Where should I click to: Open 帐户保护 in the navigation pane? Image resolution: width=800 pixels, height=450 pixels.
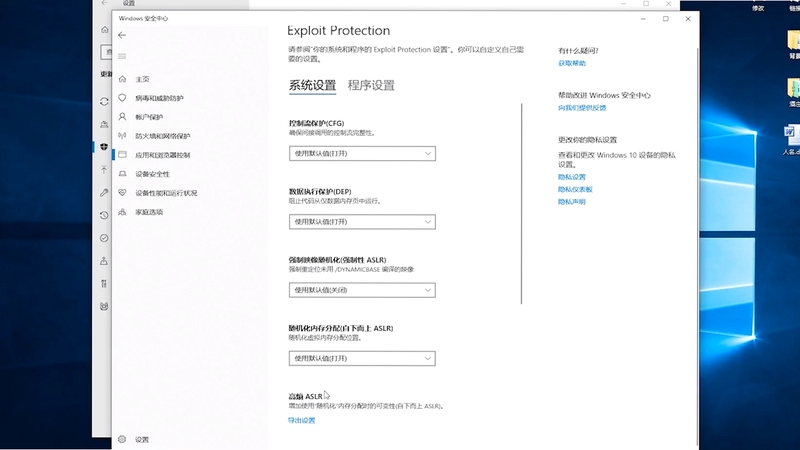pyautogui.click(x=149, y=117)
